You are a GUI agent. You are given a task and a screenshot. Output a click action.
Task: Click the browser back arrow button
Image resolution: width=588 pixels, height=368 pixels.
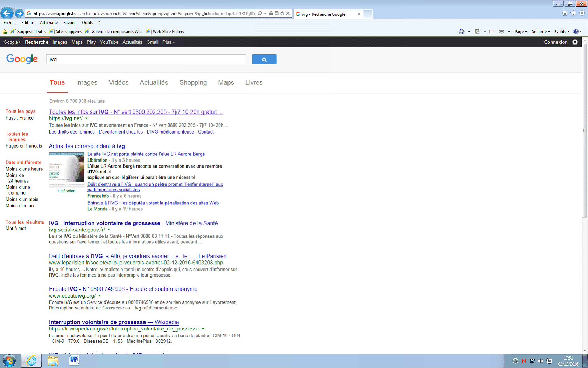(x=7, y=13)
